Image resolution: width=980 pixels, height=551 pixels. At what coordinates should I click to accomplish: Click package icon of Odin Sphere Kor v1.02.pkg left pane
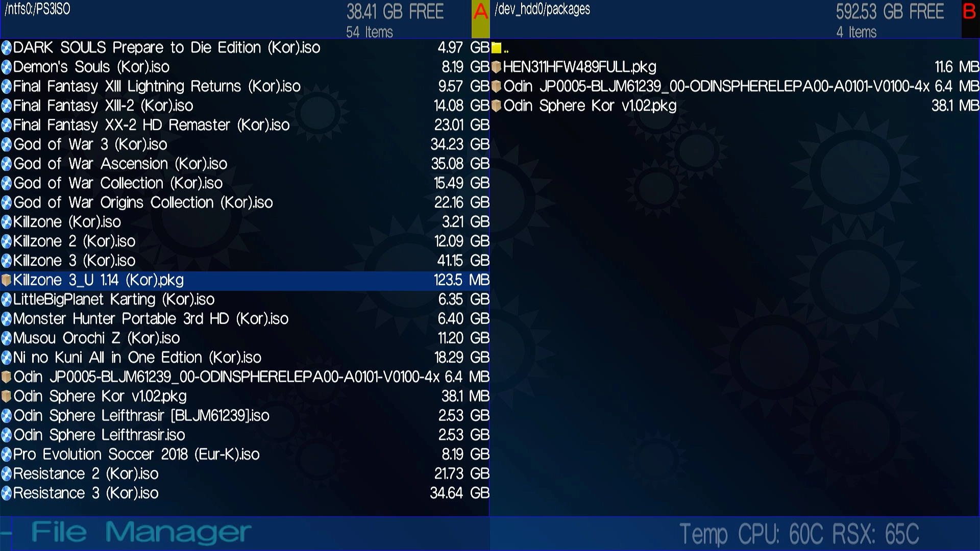tap(7, 397)
